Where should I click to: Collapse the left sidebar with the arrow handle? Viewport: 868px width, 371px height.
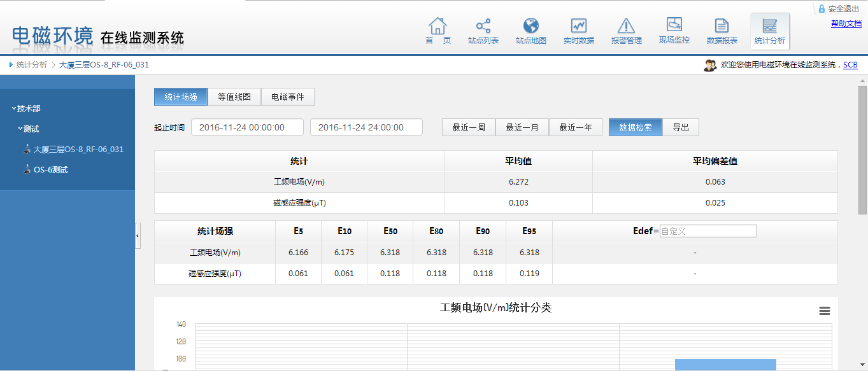(138, 235)
